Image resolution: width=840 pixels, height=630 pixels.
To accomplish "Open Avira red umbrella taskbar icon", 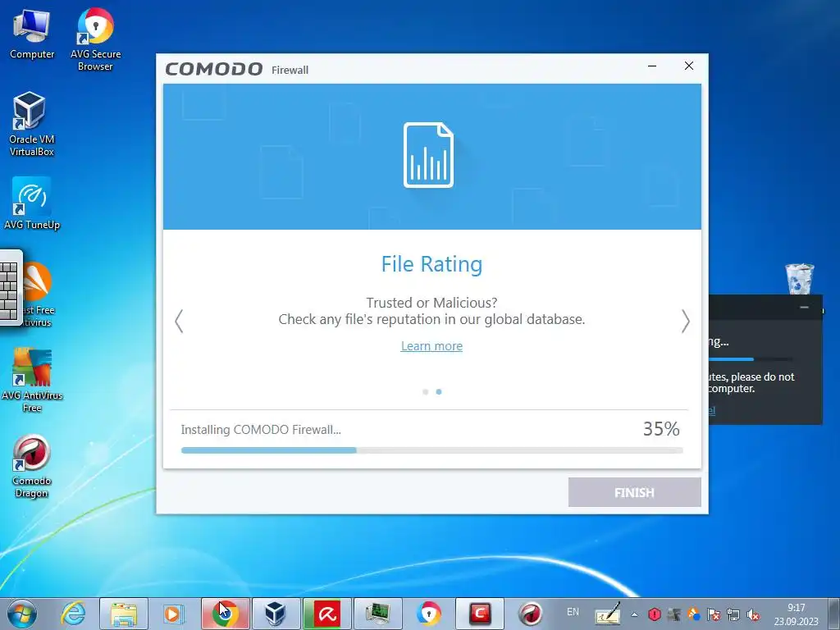I will (x=326, y=614).
